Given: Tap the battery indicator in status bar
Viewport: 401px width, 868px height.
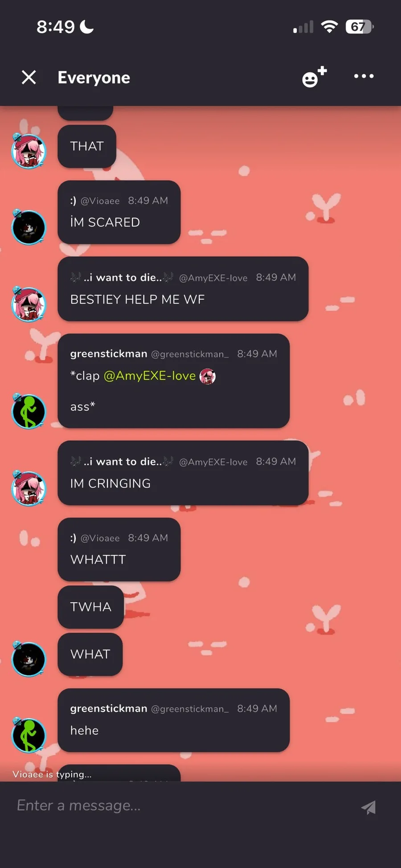Looking at the screenshot, I should click(359, 27).
